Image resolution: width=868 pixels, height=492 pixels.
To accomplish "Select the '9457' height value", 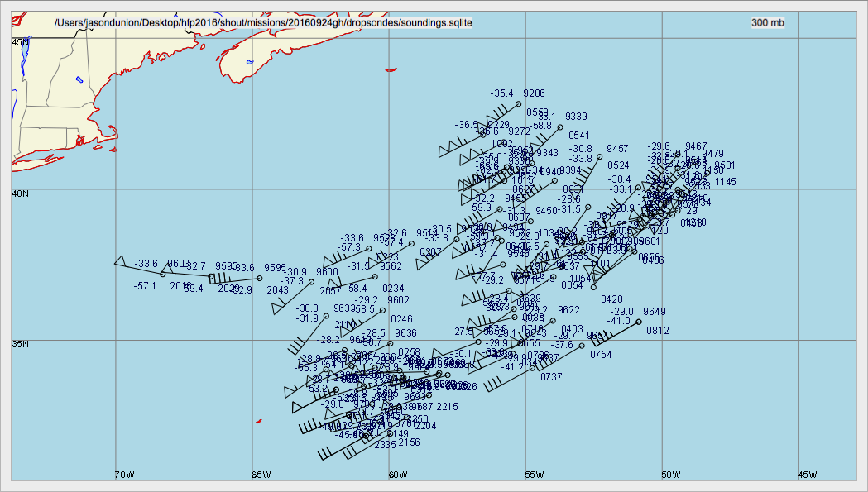I will [618, 149].
